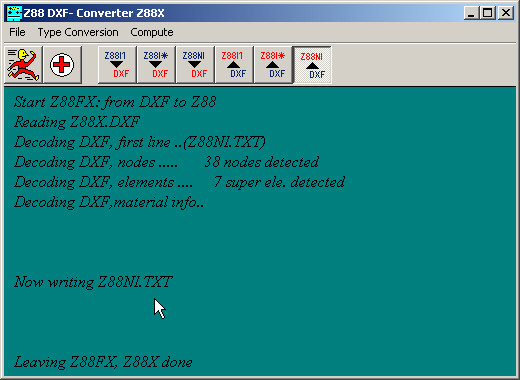Screen dimensions: 520x380
Task: Open the Compute menu
Action: 152,32
